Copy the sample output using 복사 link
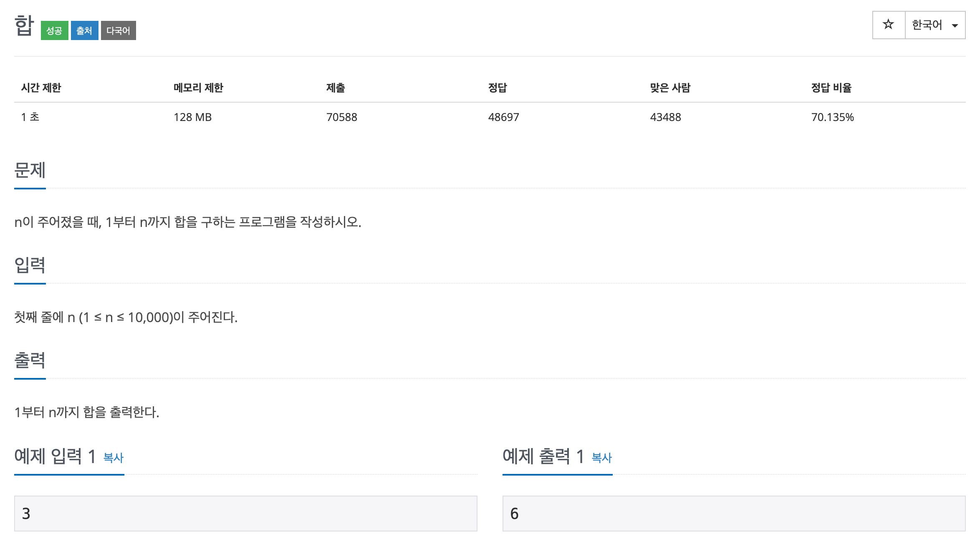 click(x=600, y=458)
